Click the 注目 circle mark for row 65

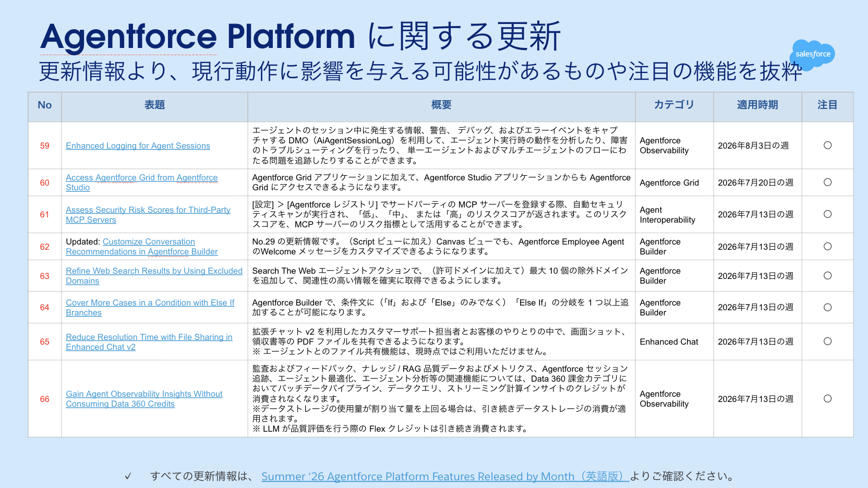click(x=827, y=341)
